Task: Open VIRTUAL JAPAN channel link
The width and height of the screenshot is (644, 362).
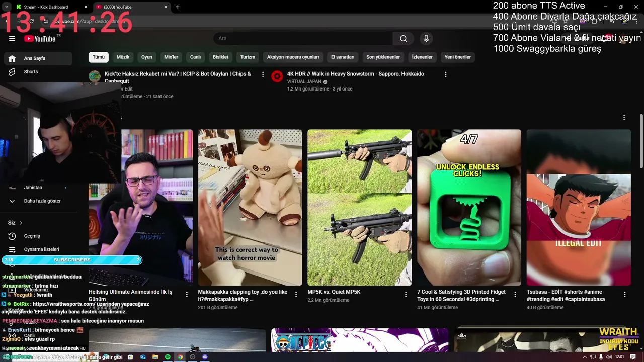Action: coord(304,81)
